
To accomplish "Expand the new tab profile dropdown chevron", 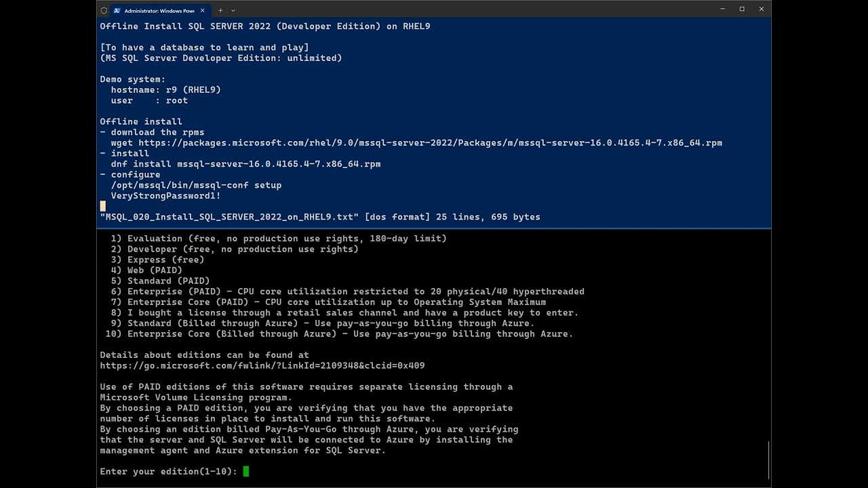I will pos(233,10).
